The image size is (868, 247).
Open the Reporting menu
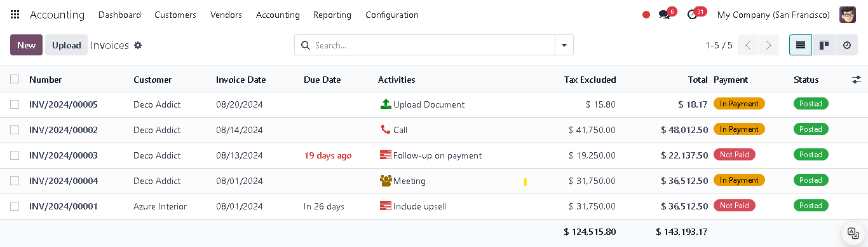point(332,15)
